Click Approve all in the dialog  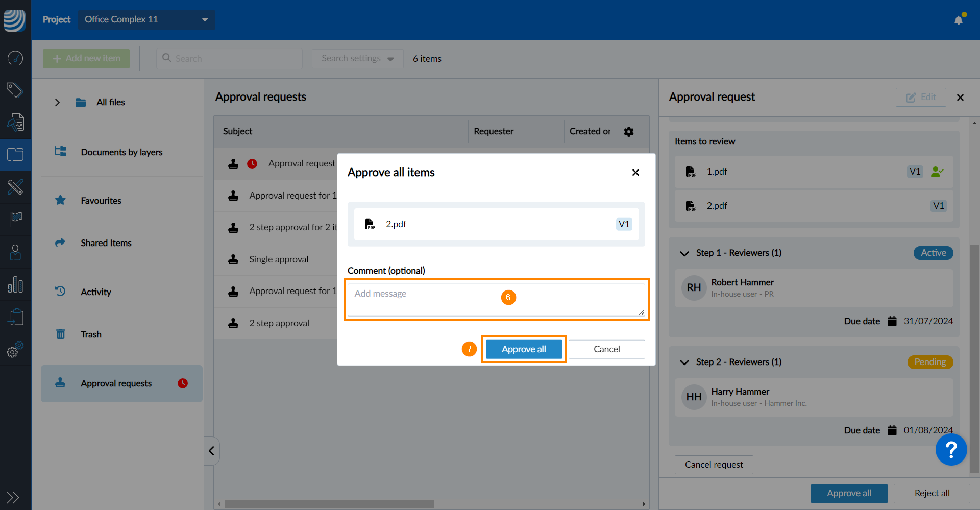524,349
